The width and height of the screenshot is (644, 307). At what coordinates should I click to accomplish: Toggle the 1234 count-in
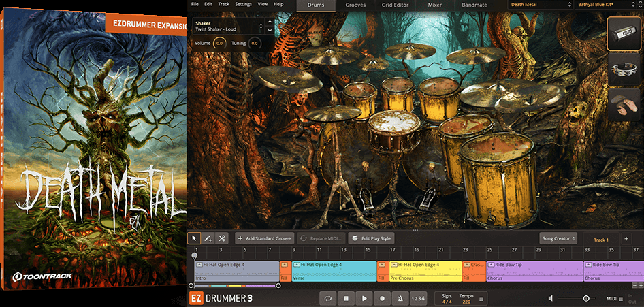tap(418, 298)
